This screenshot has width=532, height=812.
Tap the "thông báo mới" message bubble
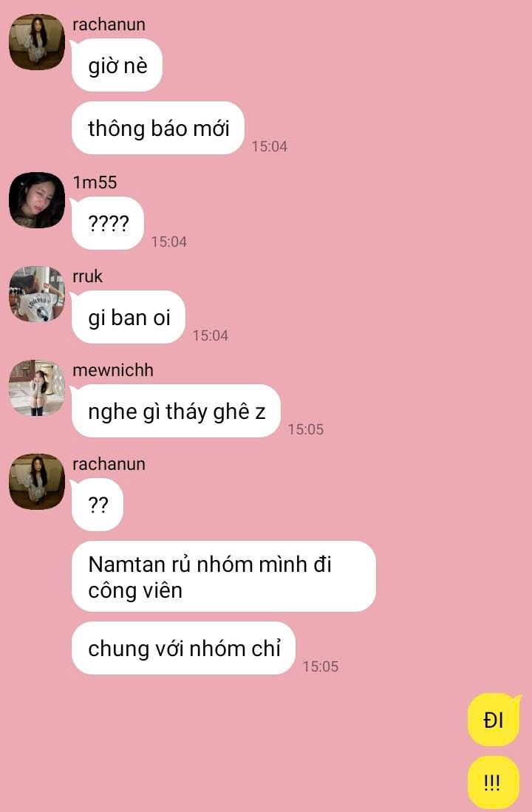tap(158, 128)
